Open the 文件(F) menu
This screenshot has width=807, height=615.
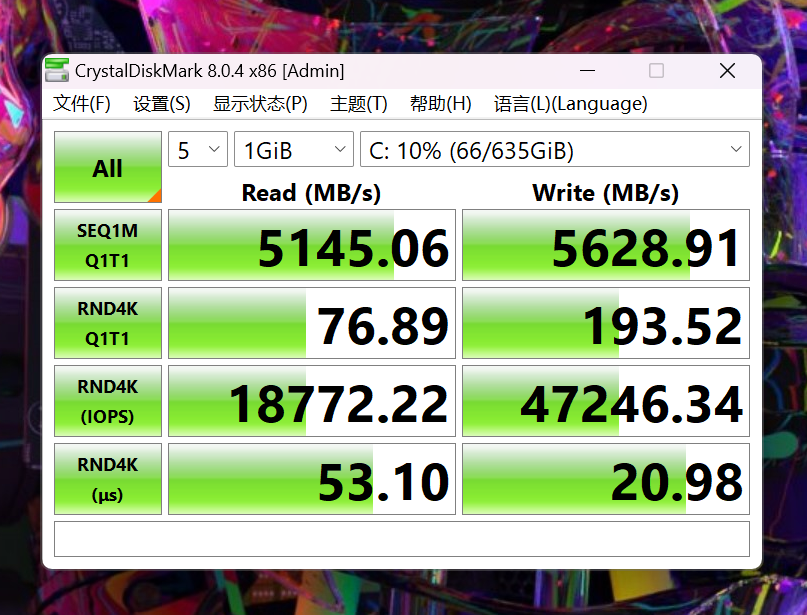pyautogui.click(x=81, y=103)
